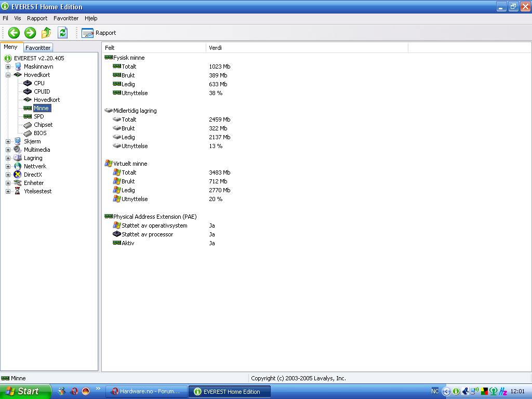Viewport: 532px width, 399px height.
Task: Click the Lagring storage icon
Action: [18, 158]
